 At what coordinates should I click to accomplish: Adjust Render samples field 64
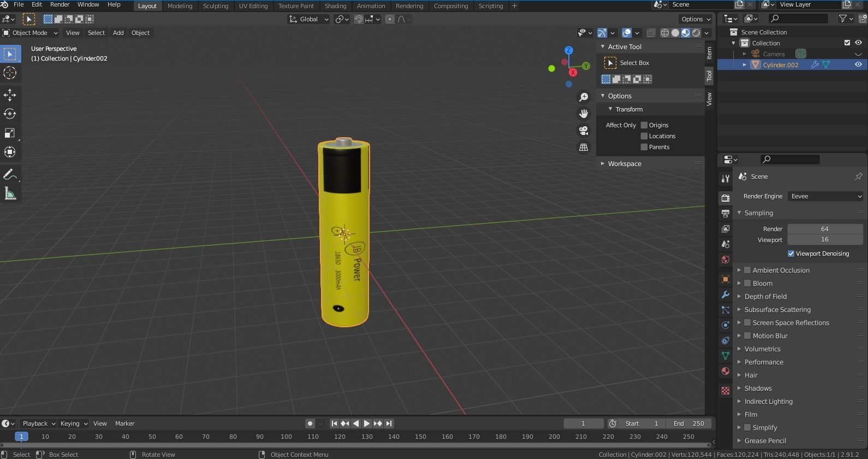click(825, 229)
